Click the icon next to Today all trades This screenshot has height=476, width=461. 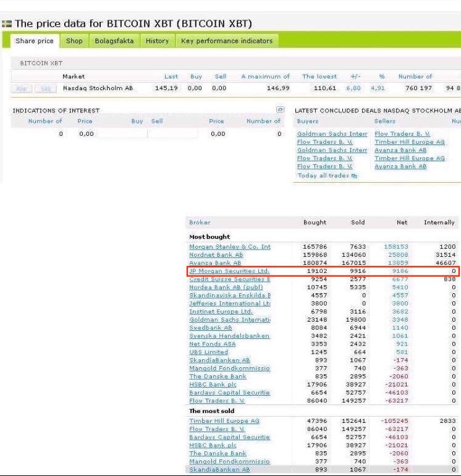point(354,176)
